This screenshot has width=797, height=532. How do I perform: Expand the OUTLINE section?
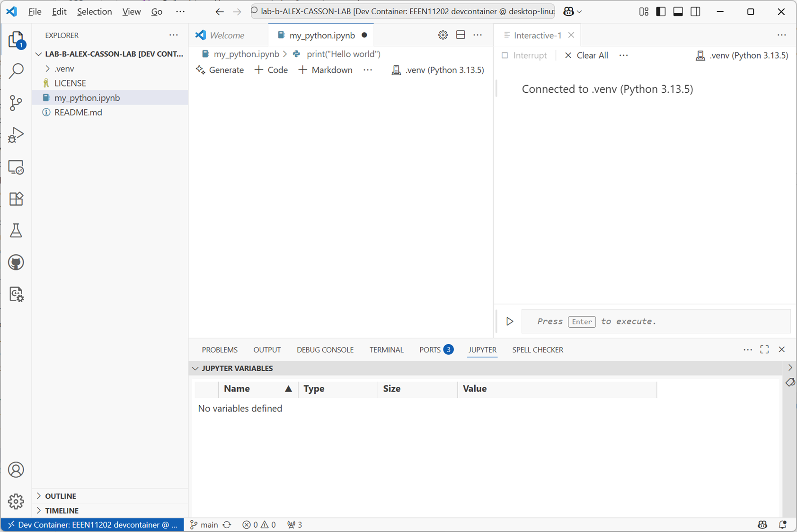point(60,496)
